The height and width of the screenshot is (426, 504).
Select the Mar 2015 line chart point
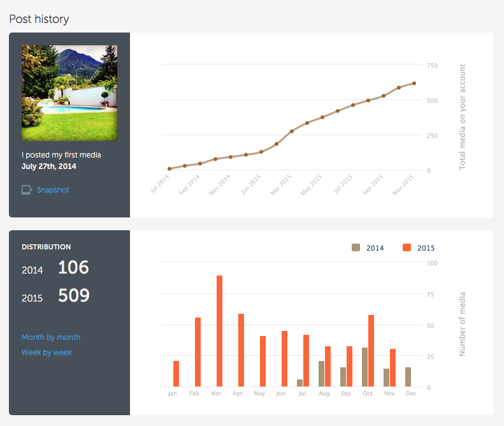(292, 131)
